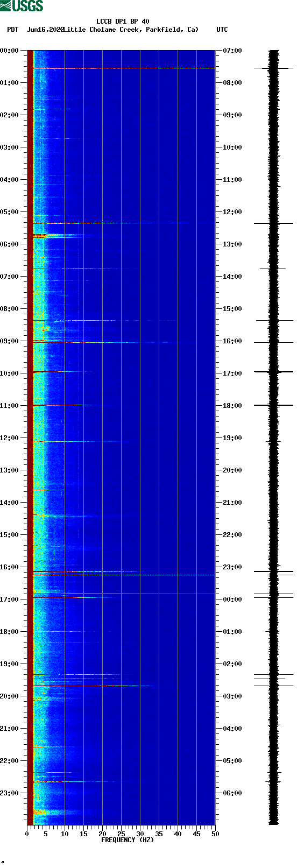This screenshot has width=297, height=868.
Task: Click the 10 Hz tick label on the frequency axis
Action: (65, 834)
